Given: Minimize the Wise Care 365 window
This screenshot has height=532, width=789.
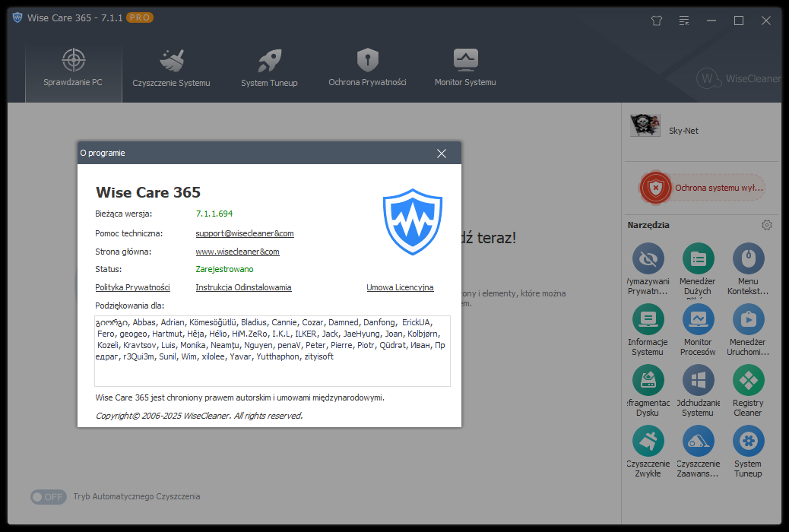Looking at the screenshot, I should click(711, 21).
